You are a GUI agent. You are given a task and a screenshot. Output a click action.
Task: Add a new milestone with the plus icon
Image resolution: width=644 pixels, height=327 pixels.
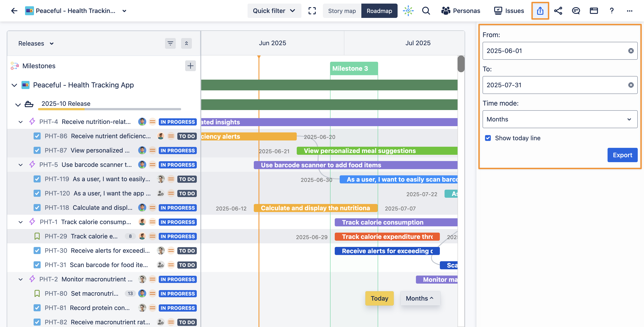[x=190, y=66]
